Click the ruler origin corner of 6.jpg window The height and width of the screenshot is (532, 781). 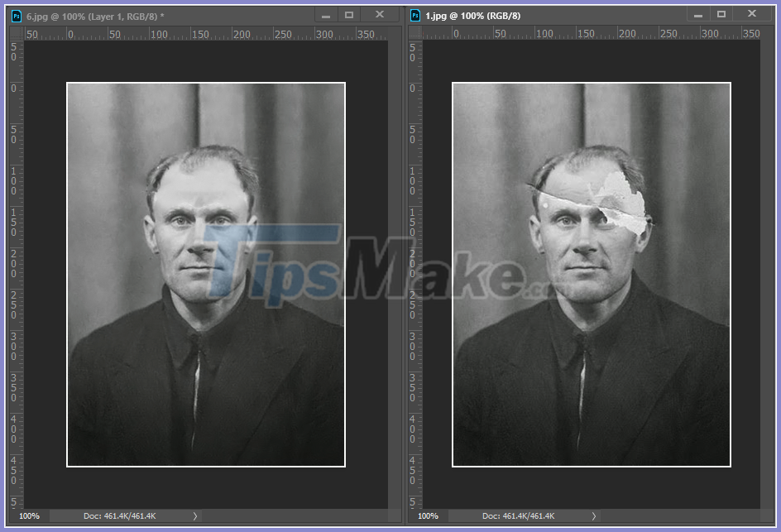click(x=15, y=33)
